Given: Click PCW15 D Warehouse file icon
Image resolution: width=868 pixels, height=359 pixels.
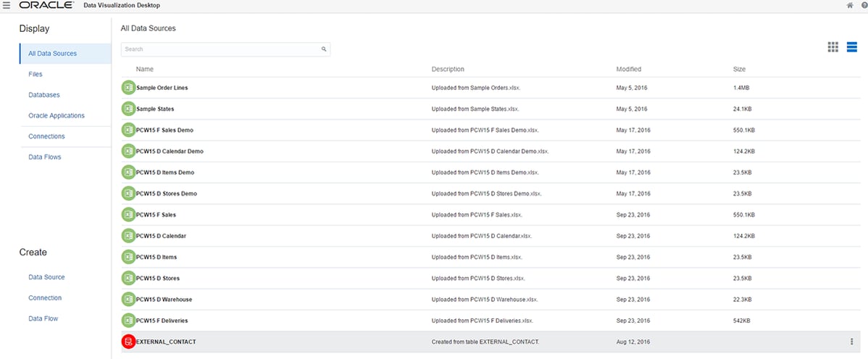Looking at the screenshot, I should (x=128, y=299).
